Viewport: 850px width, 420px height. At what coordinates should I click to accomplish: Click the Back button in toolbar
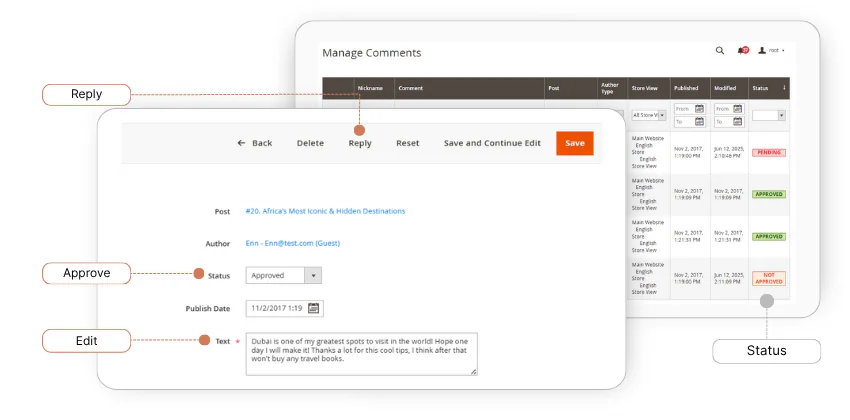coord(255,143)
